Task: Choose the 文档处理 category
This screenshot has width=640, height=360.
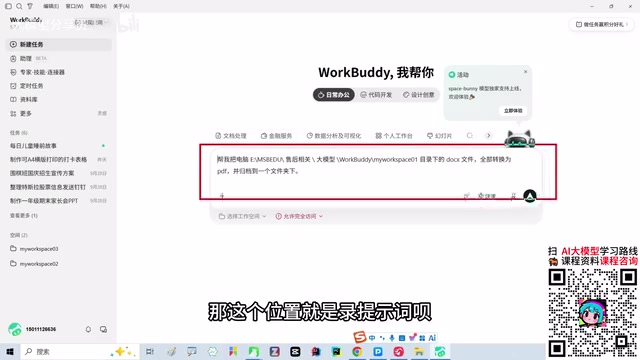Action: point(231,136)
